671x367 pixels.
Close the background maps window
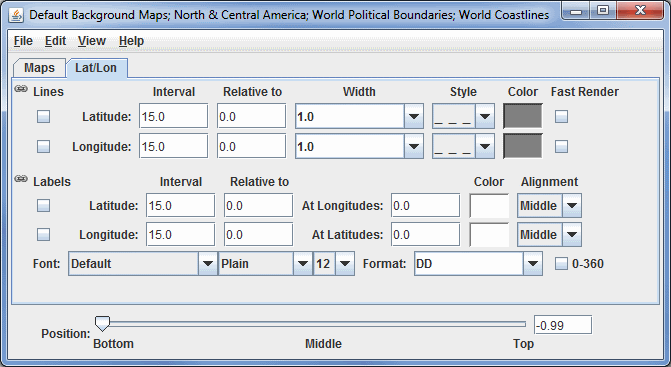point(640,11)
